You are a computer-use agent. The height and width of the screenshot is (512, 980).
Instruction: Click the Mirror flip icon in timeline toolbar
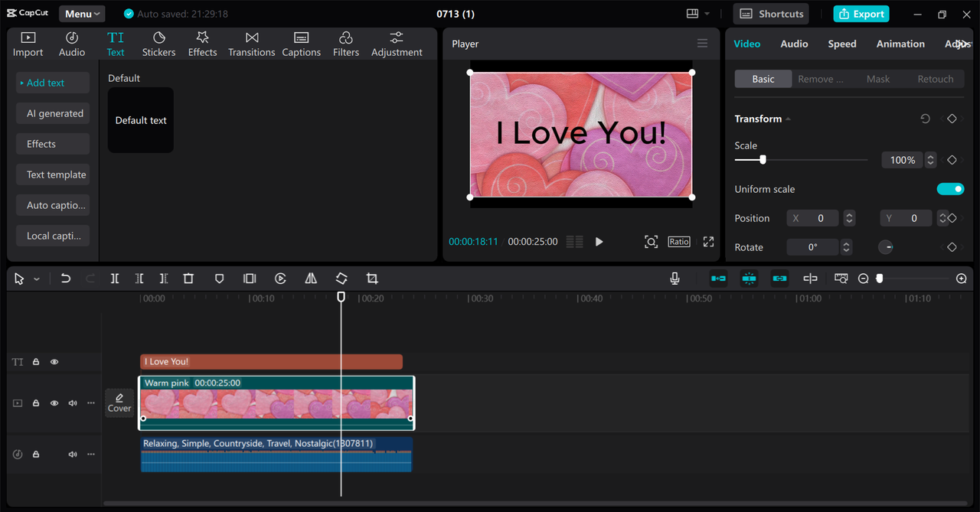[x=311, y=279]
